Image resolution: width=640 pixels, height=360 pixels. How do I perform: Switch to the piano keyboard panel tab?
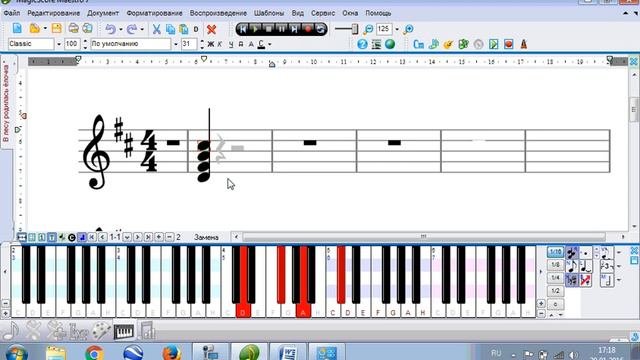[124, 331]
